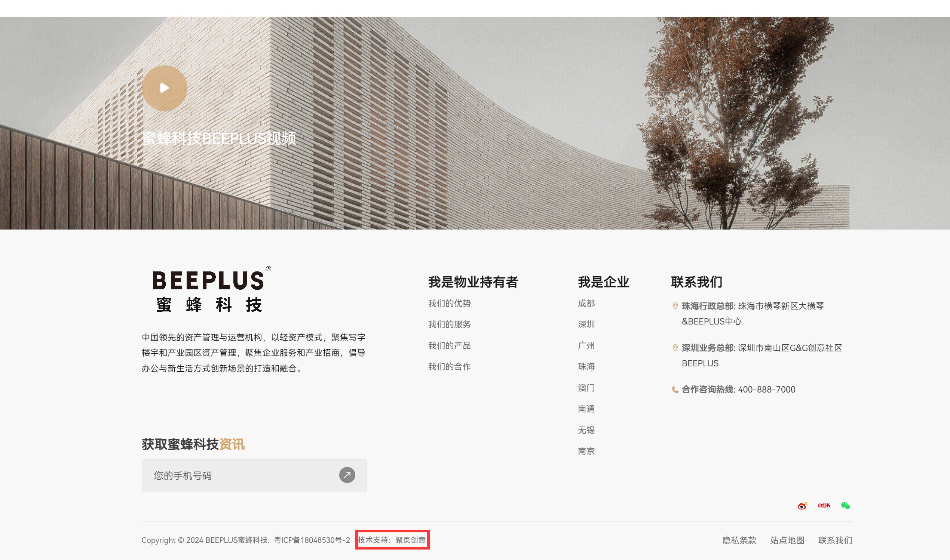This screenshot has width=950, height=560.
Task: Select 澳门 city link
Action: tap(586, 388)
